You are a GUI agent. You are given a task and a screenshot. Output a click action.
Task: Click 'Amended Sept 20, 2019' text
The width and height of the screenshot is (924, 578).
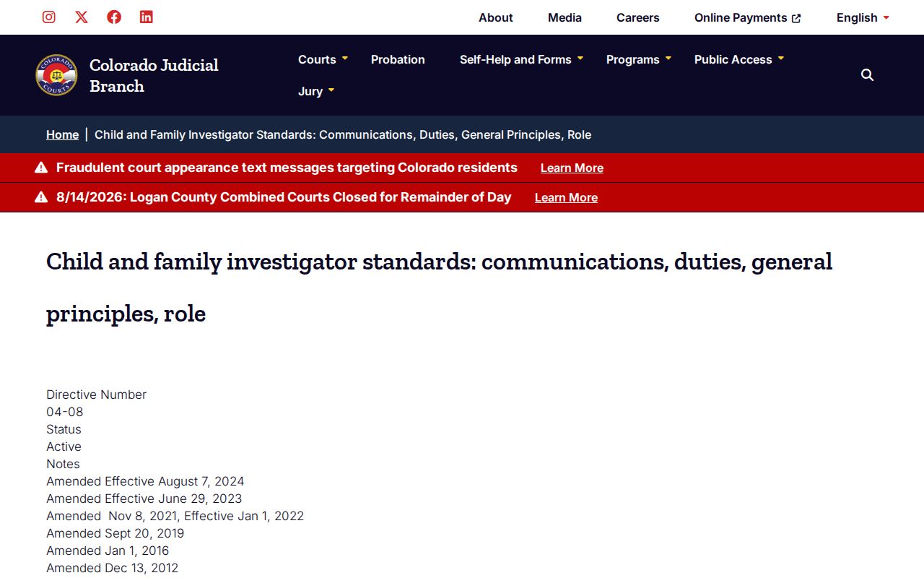[x=115, y=533]
